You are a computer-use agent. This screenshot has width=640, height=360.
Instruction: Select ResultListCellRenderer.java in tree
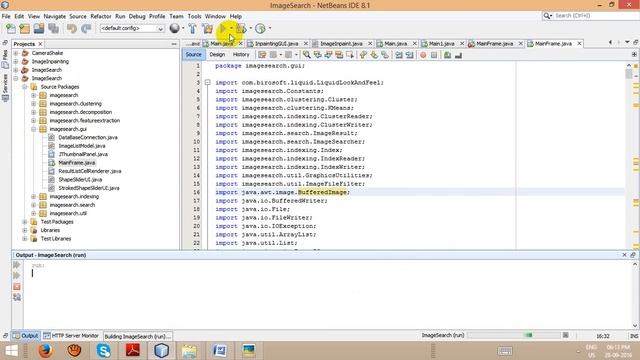click(x=90, y=171)
